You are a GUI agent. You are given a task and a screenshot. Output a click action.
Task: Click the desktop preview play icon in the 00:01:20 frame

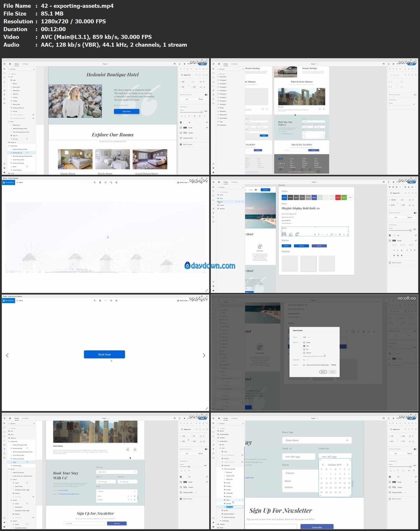click(x=184, y=64)
